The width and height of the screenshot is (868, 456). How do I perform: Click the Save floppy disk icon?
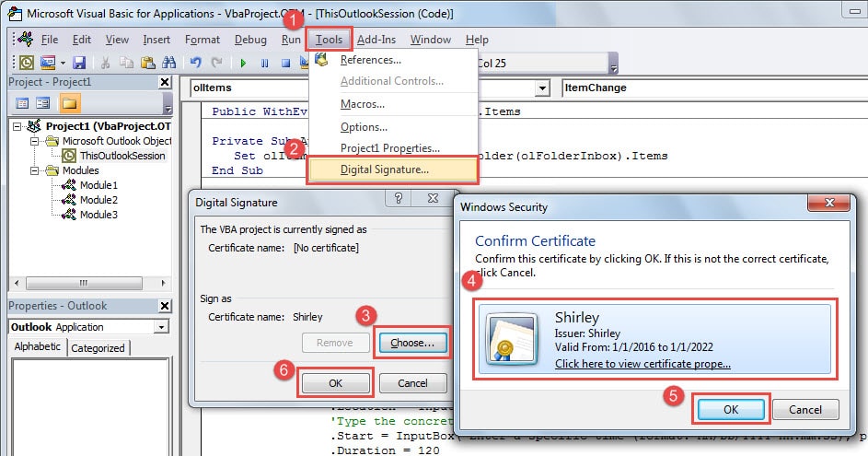click(x=79, y=63)
